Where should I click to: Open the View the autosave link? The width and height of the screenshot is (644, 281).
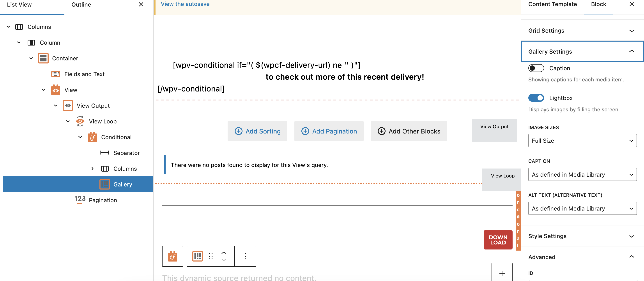coord(185,4)
